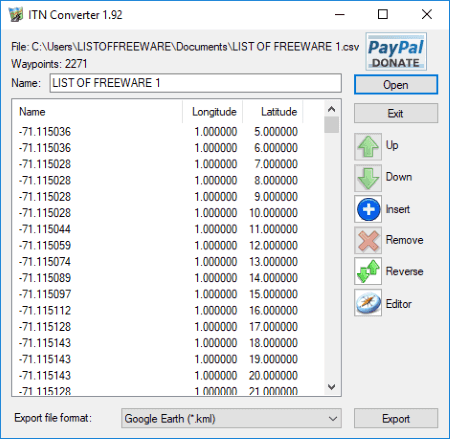Close the ITN Converter window
The width and height of the screenshot is (450, 439).
point(427,15)
